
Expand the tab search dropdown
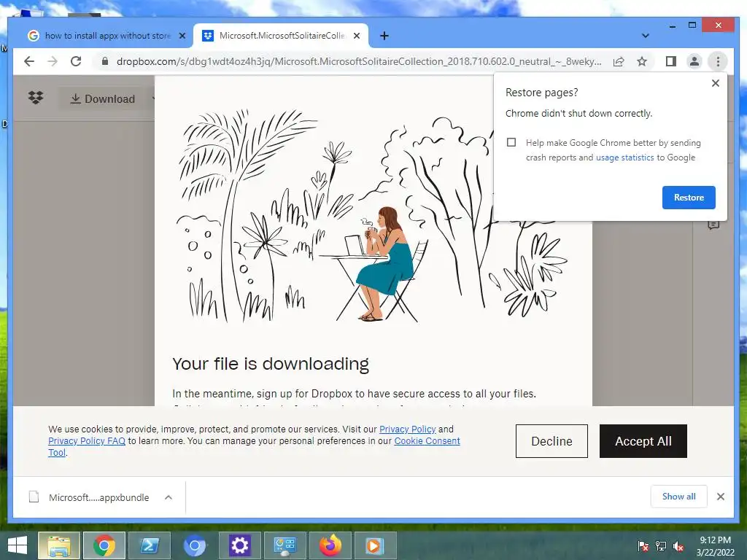point(645,36)
